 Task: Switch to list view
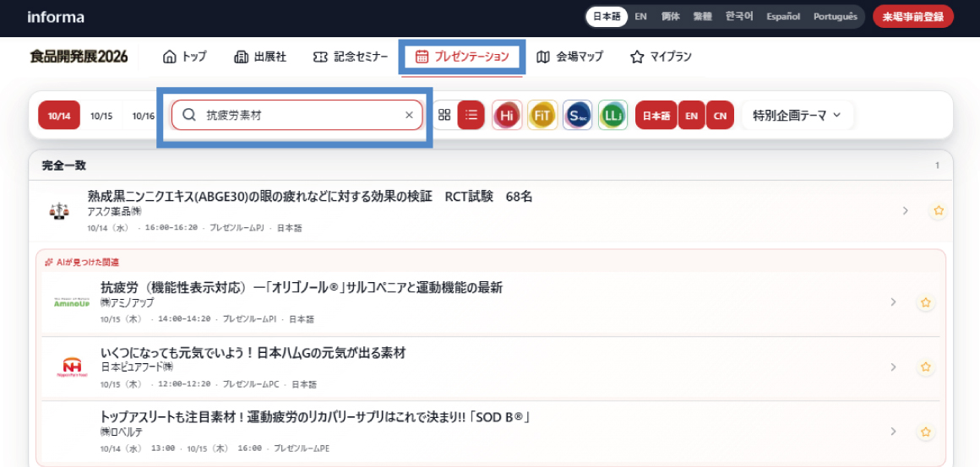coord(471,115)
